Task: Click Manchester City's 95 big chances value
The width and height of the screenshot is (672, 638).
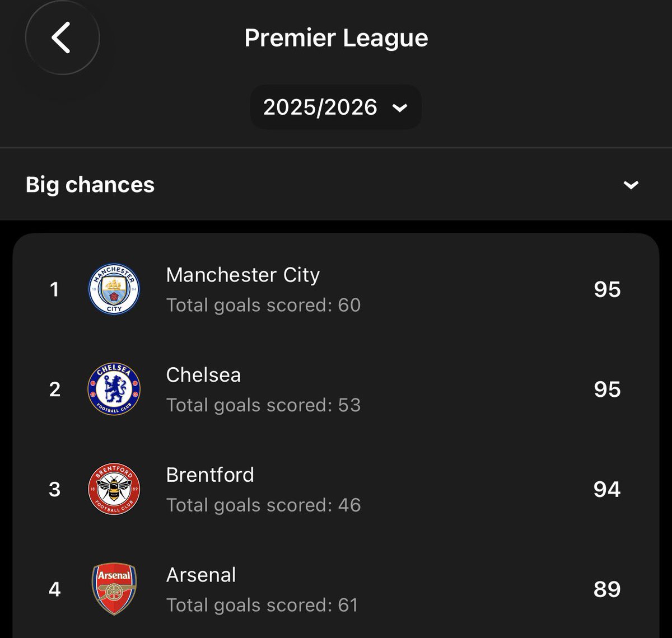Action: [x=607, y=289]
